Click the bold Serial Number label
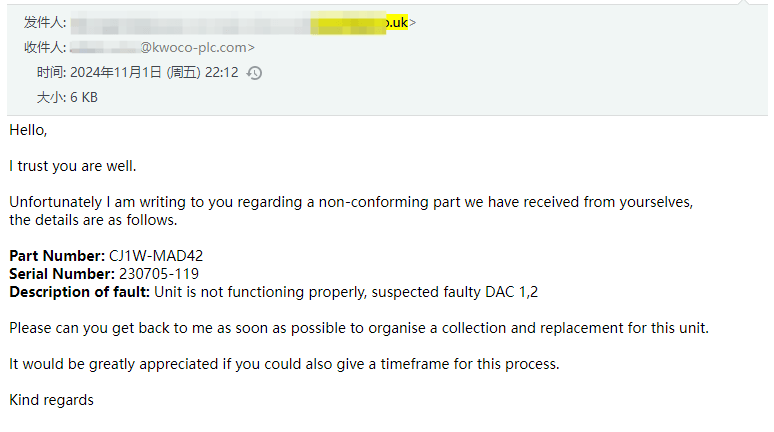The image size is (774, 432). [x=62, y=274]
